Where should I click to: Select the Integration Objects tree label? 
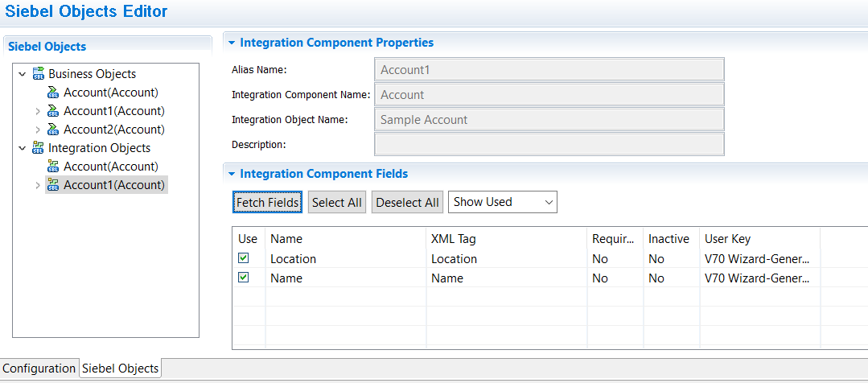pyautogui.click(x=99, y=148)
